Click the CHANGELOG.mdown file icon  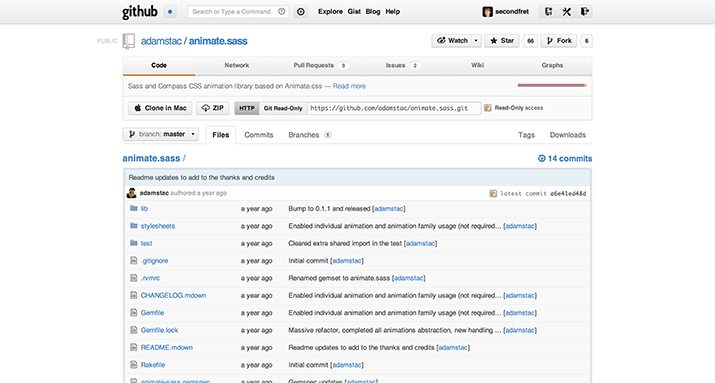pos(134,295)
